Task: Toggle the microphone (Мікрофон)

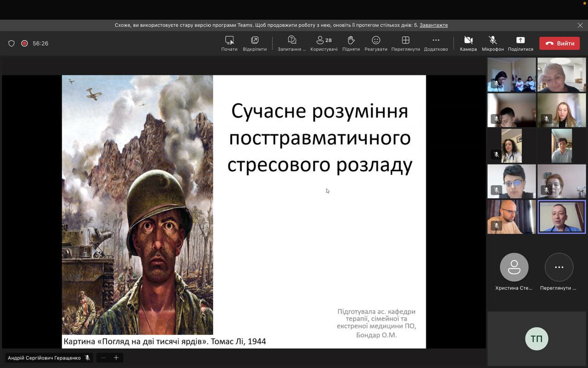Action: (492, 43)
